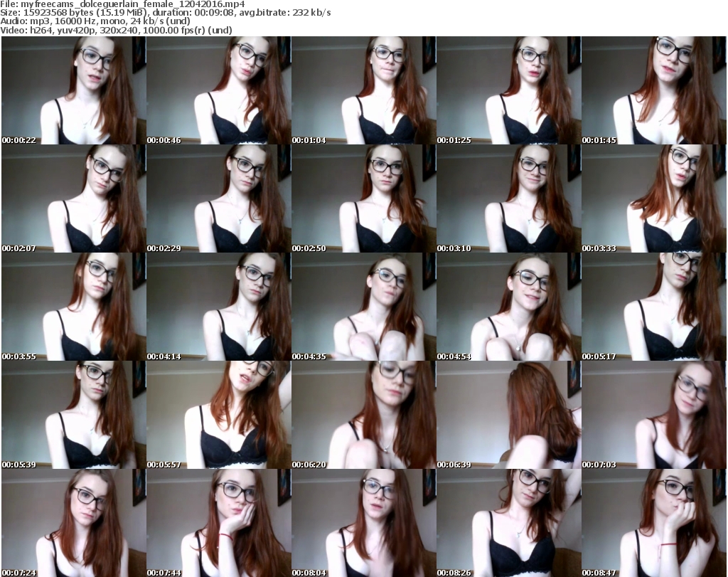This screenshot has height=577, width=728.
Task: Select the 'Video: h264, yuv420p' line
Action: point(116,30)
